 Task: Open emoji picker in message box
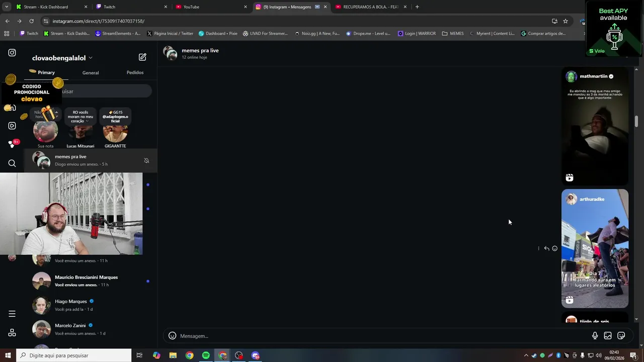pos(172,336)
